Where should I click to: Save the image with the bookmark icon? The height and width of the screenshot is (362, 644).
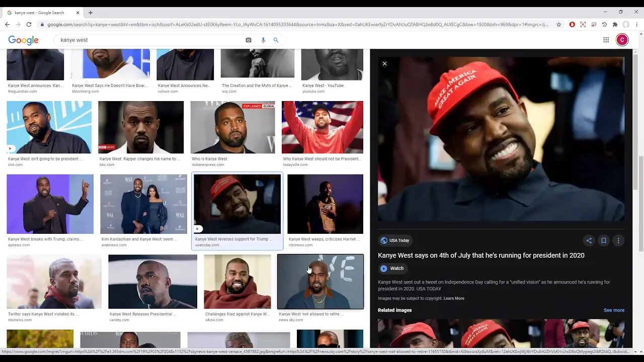tap(603, 240)
